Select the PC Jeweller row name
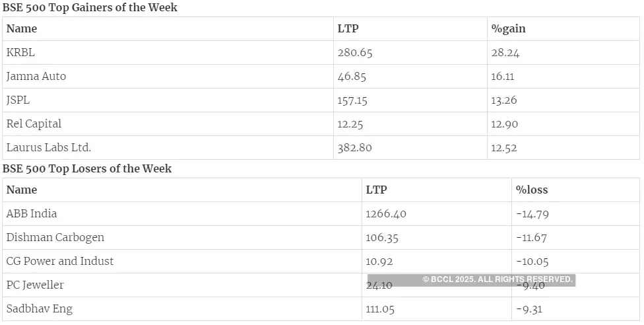Viewport: 644px width, 325px height. point(35,285)
